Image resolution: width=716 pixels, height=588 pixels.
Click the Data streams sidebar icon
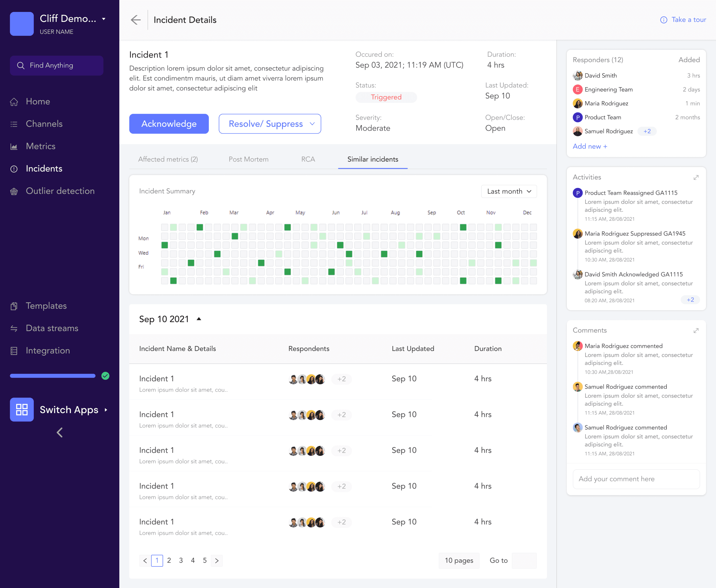pos(14,328)
